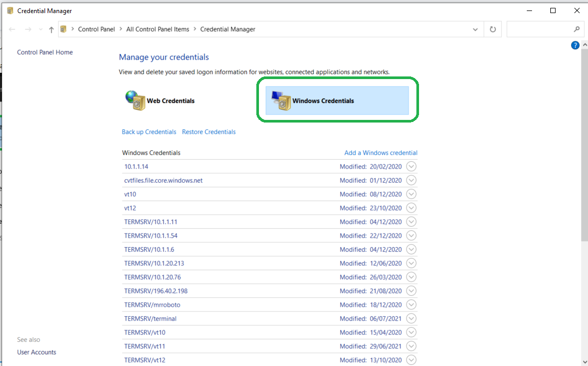Click TERMSRV/196.40.2.198 credential name

point(156,291)
